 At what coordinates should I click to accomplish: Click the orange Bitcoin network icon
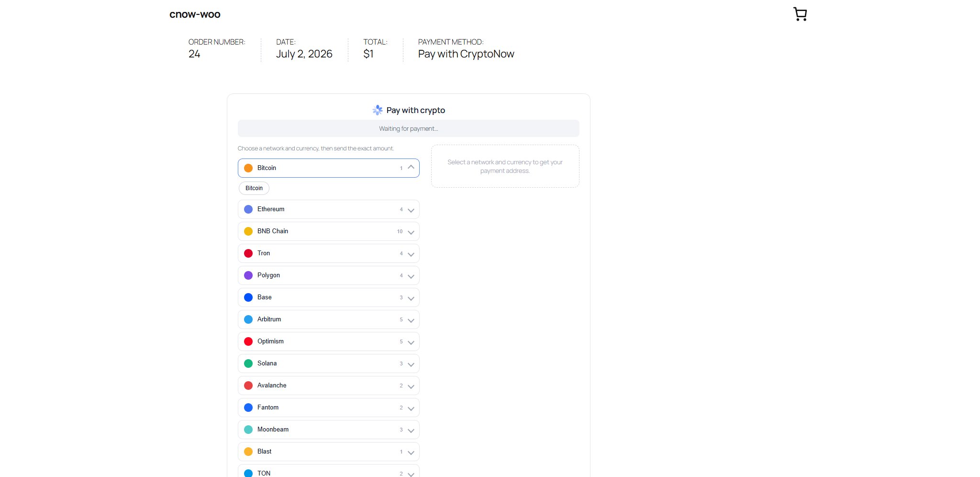pyautogui.click(x=248, y=168)
